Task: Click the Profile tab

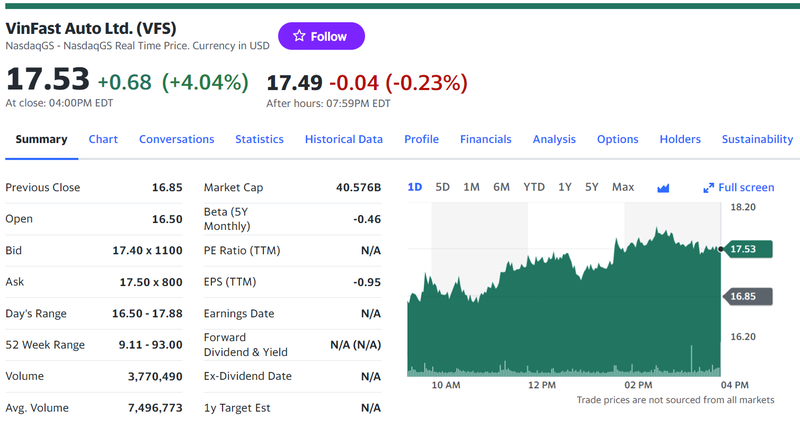Action: click(421, 139)
